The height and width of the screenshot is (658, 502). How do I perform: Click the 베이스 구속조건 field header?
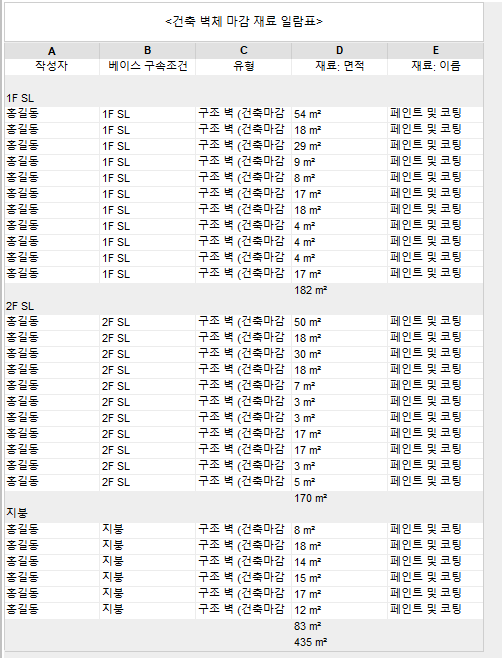[x=147, y=66]
